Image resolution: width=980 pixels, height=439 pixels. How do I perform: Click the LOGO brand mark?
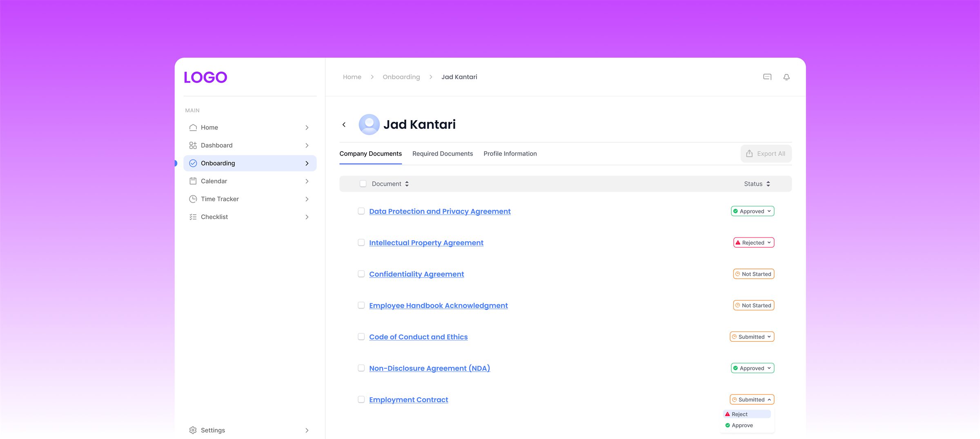[205, 77]
